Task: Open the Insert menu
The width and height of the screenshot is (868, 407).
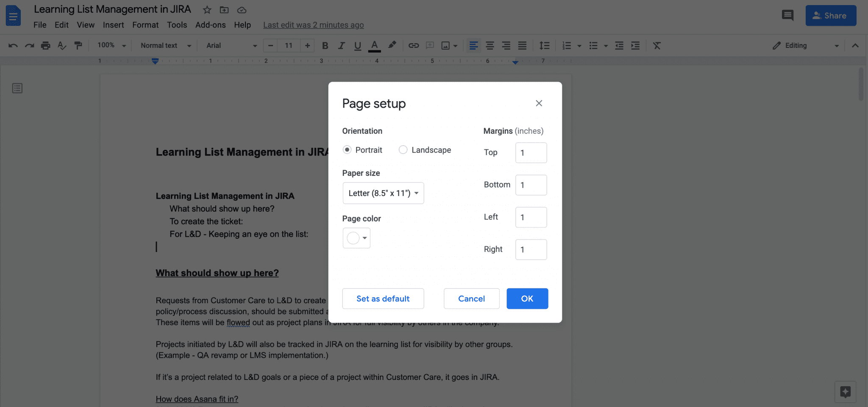Action: 113,25
